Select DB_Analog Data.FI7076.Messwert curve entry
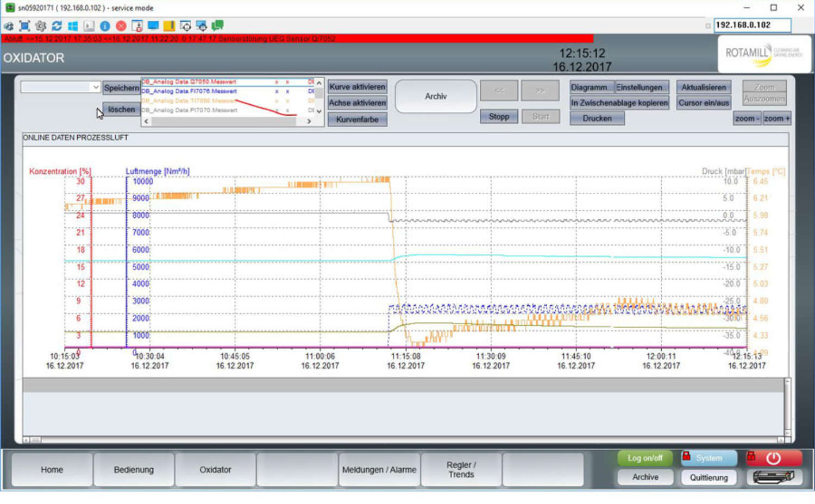 point(190,91)
